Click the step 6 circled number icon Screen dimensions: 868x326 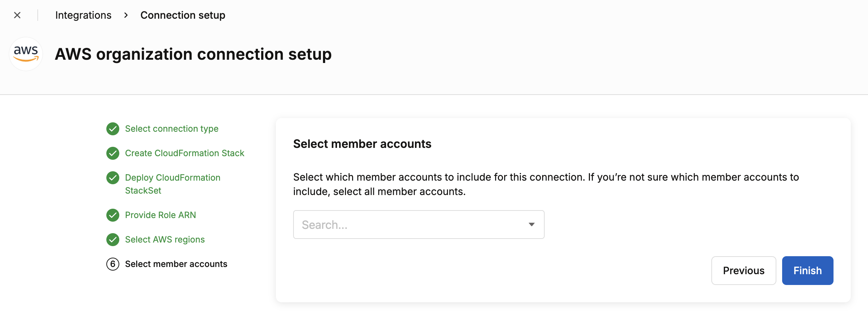[x=113, y=264]
